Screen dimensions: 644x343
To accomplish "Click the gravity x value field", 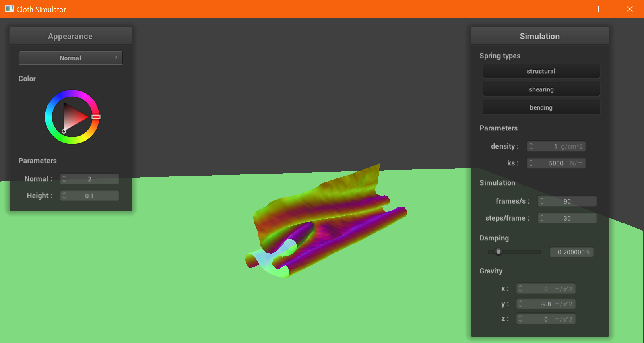I will pos(546,289).
